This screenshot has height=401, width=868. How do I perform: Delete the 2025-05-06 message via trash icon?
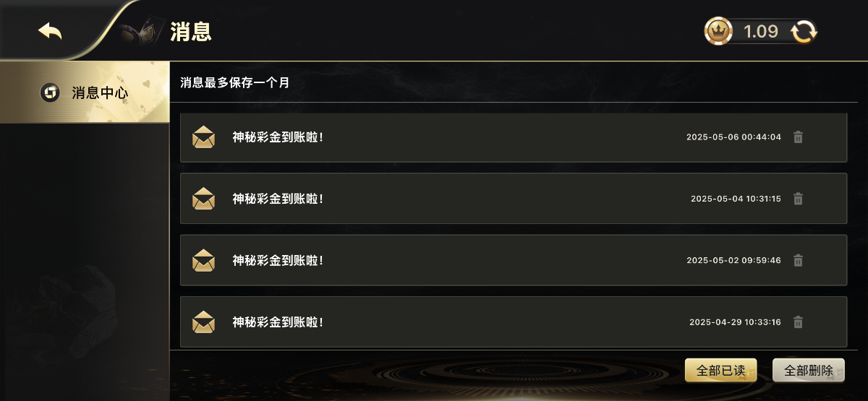pyautogui.click(x=798, y=137)
